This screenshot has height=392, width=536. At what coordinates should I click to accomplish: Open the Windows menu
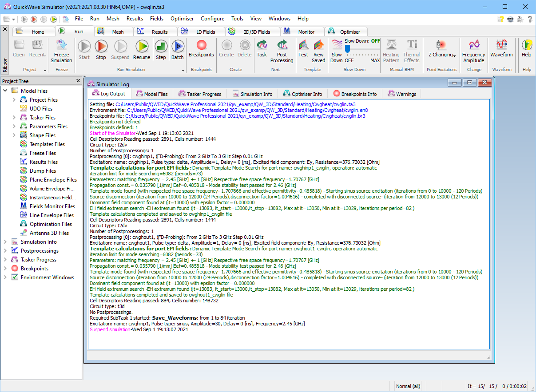click(279, 19)
